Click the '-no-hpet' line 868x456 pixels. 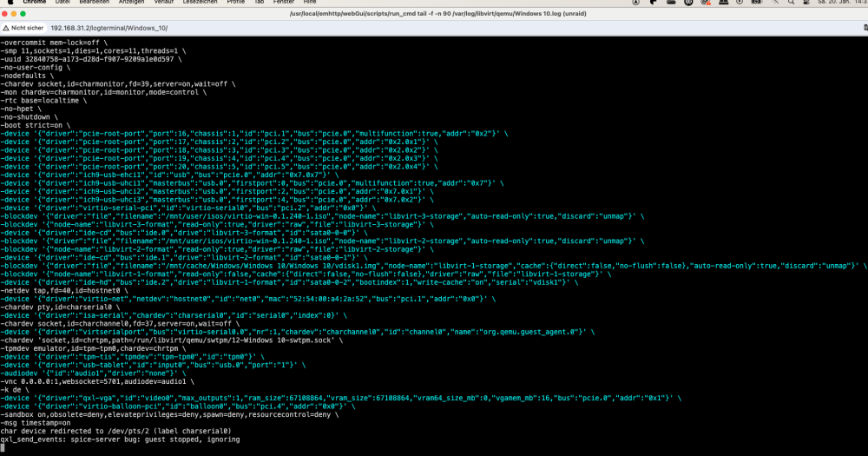(21, 109)
